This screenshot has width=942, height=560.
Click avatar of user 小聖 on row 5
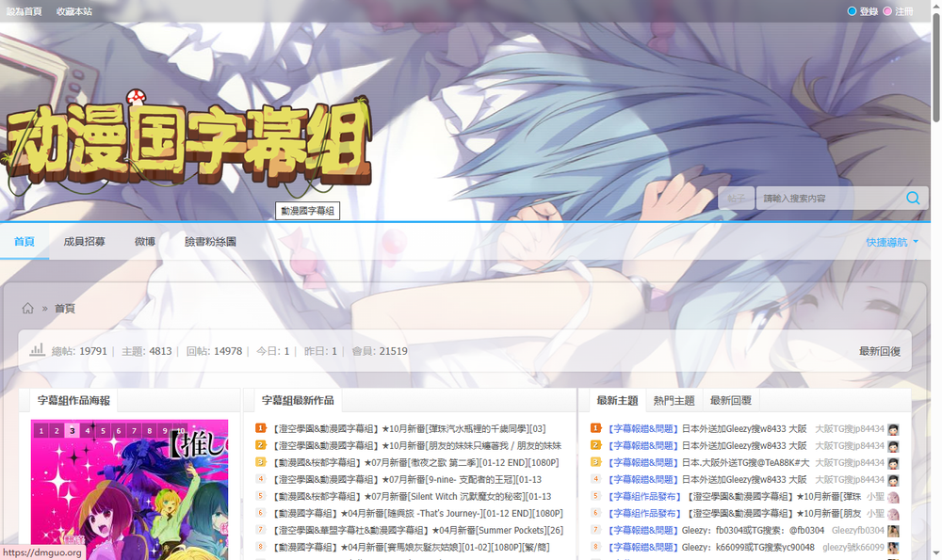click(893, 497)
